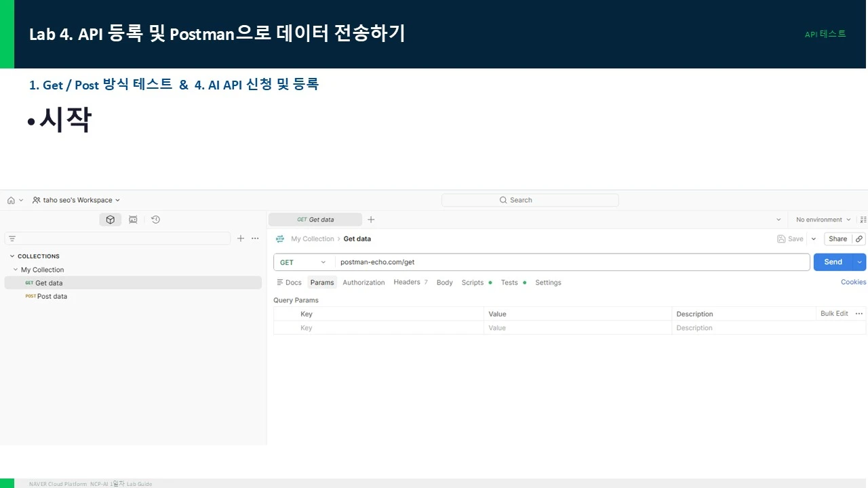Open the sidebar three-dot options menu
The image size is (868, 488).
tap(255, 239)
